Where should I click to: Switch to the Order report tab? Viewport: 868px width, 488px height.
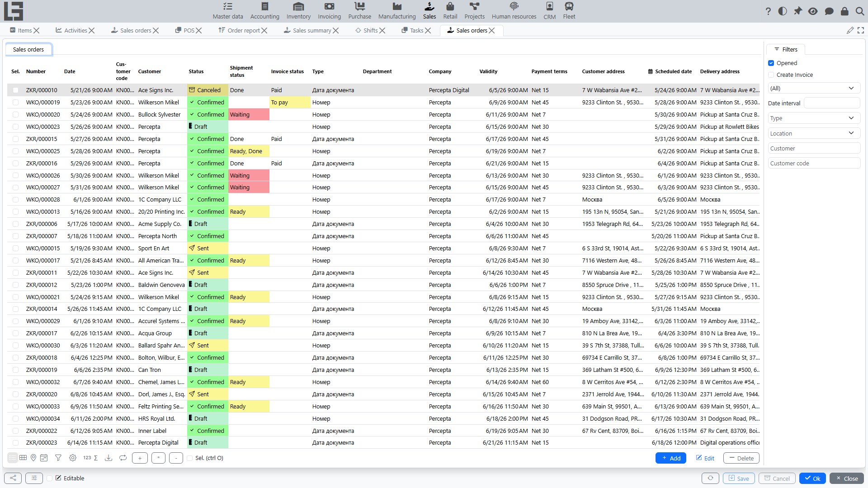(239, 30)
